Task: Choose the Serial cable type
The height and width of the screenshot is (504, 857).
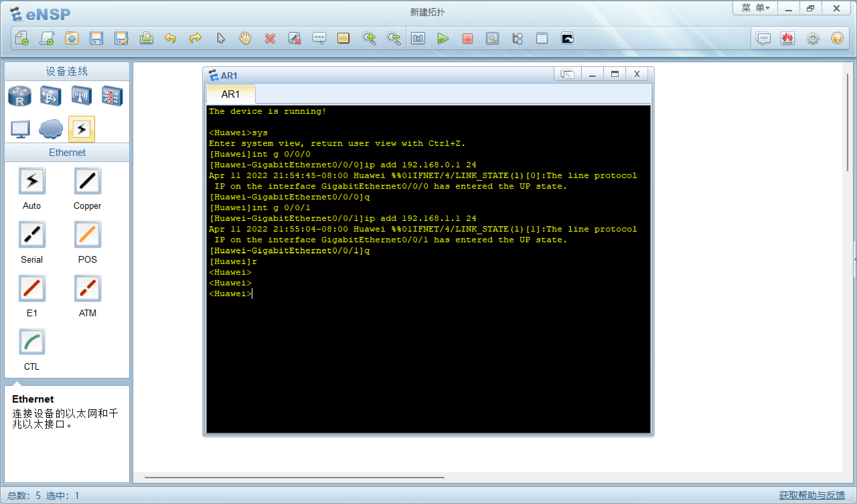Action: click(31, 235)
